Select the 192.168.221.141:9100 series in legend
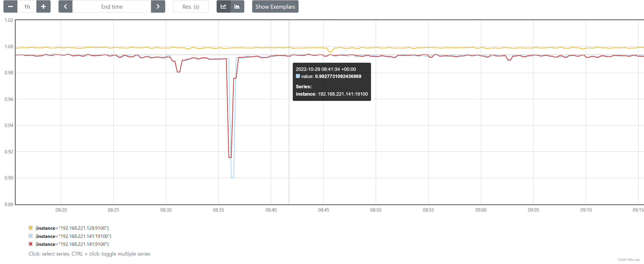Image resolution: width=644 pixels, height=264 pixels. point(72,244)
